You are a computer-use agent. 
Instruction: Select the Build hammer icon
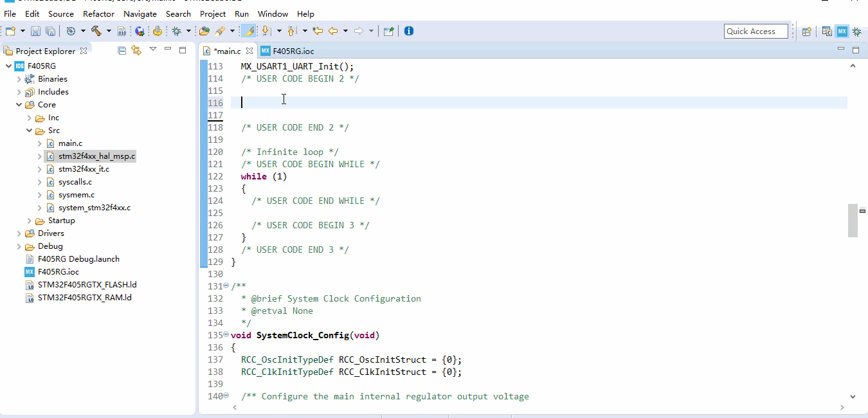96,30
